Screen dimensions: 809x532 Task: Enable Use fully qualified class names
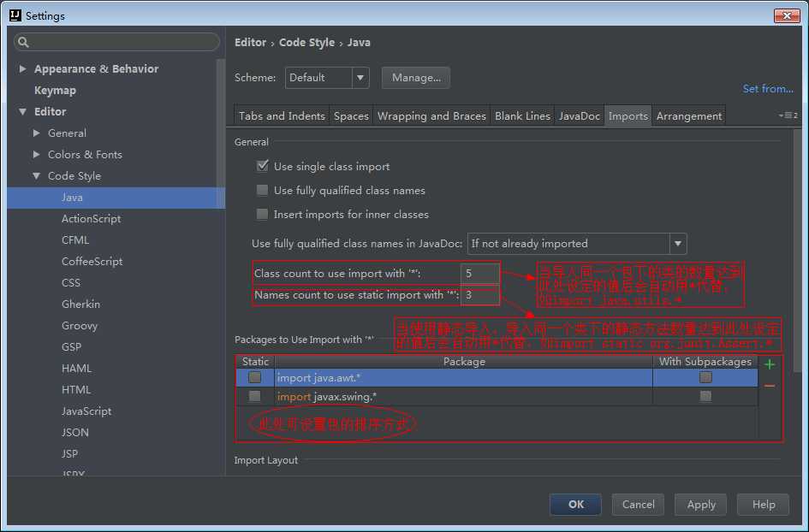tap(263, 190)
